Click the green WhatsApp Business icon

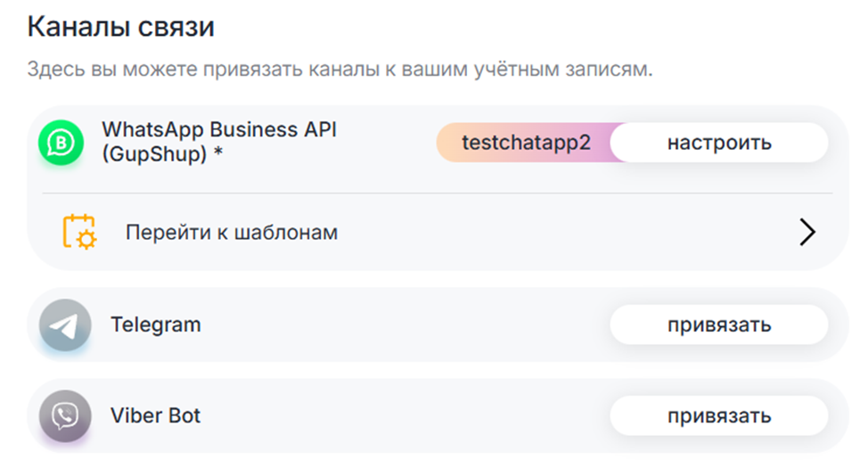61,143
